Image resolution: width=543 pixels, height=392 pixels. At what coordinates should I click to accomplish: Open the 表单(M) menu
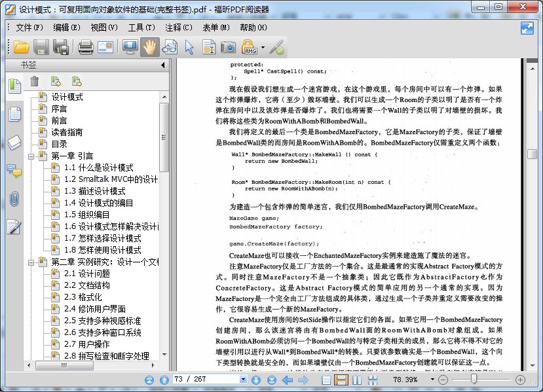click(216, 27)
